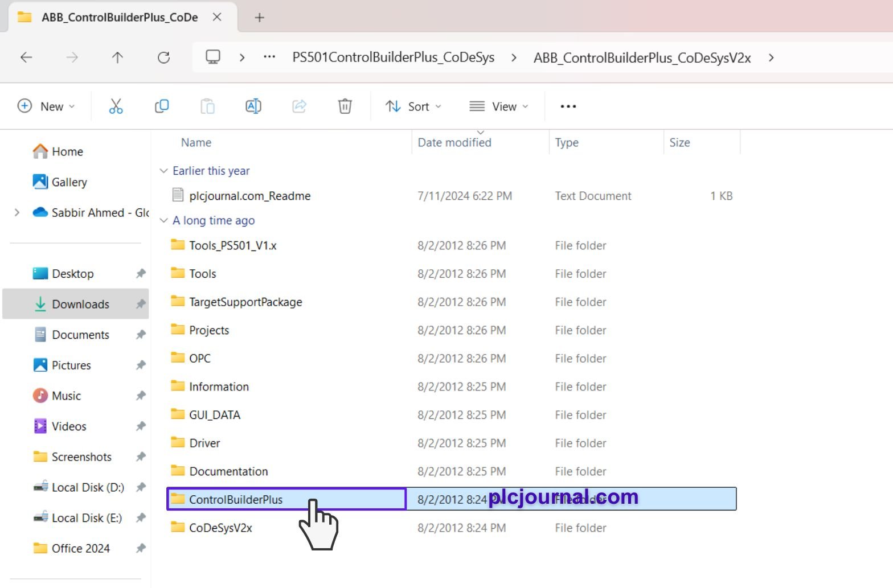Expand chevron after This PC icon
This screenshot has height=588, width=893.
coord(242,57)
